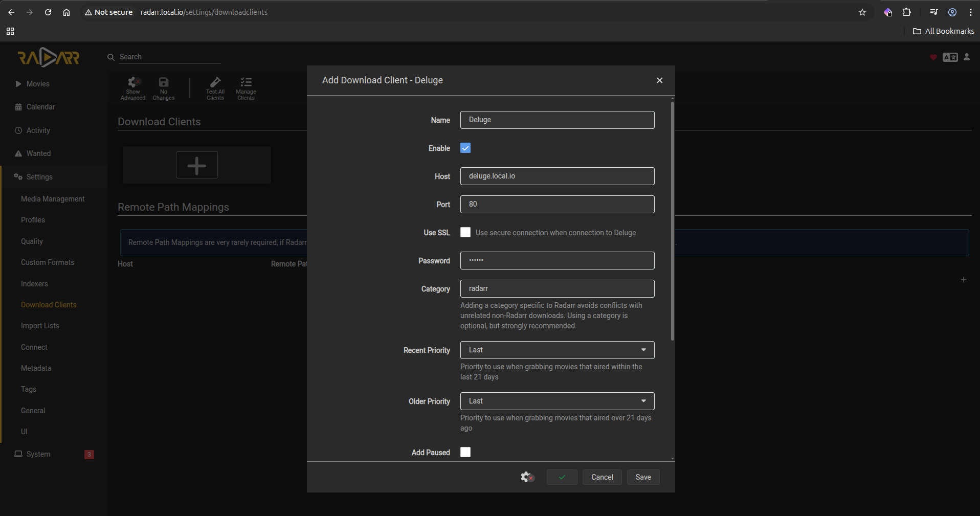Click the donate heart icon
This screenshot has width=980, height=516.
point(933,57)
